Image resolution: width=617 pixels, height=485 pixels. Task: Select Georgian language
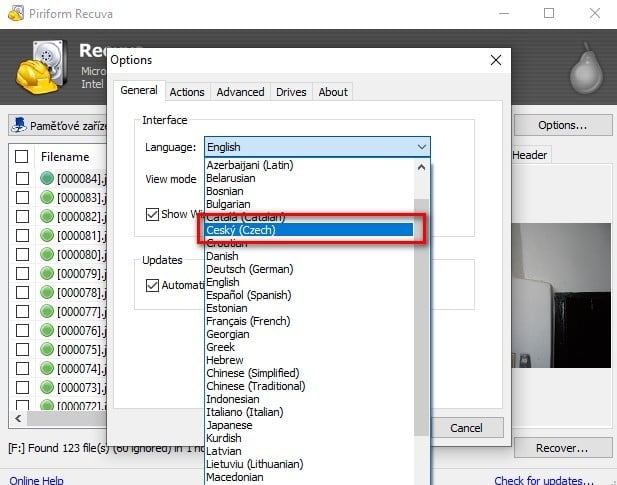[x=309, y=334]
